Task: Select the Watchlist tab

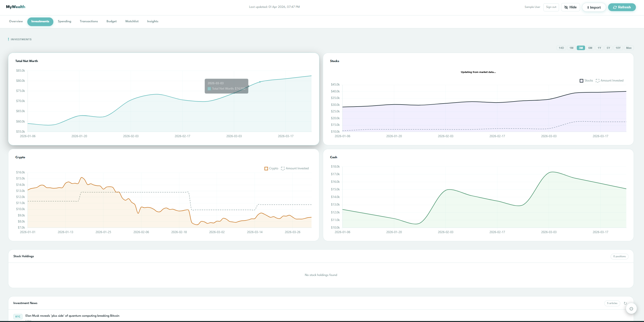Action: click(x=132, y=22)
